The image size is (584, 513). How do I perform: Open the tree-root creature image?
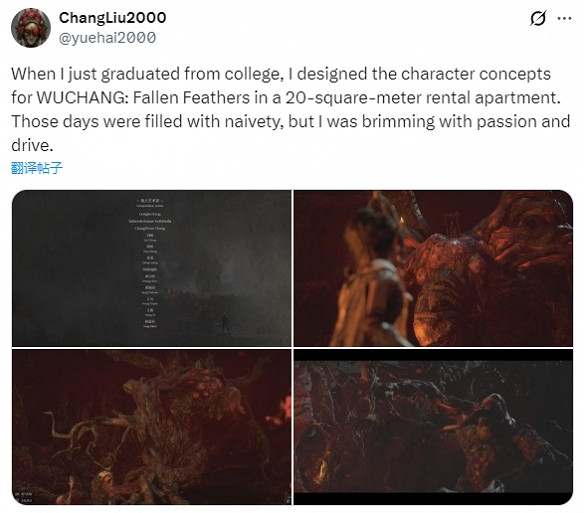point(152,427)
